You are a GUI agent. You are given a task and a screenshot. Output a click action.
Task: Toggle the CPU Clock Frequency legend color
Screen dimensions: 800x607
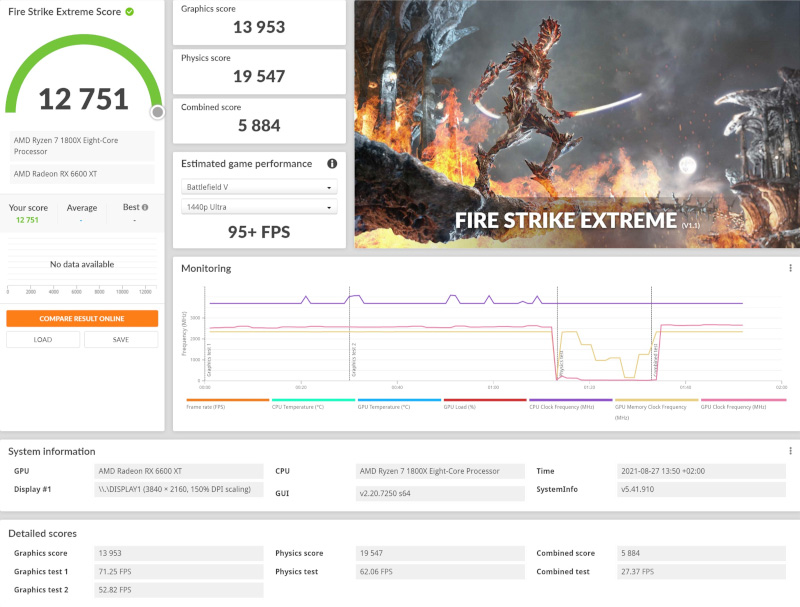pyautogui.click(x=571, y=400)
